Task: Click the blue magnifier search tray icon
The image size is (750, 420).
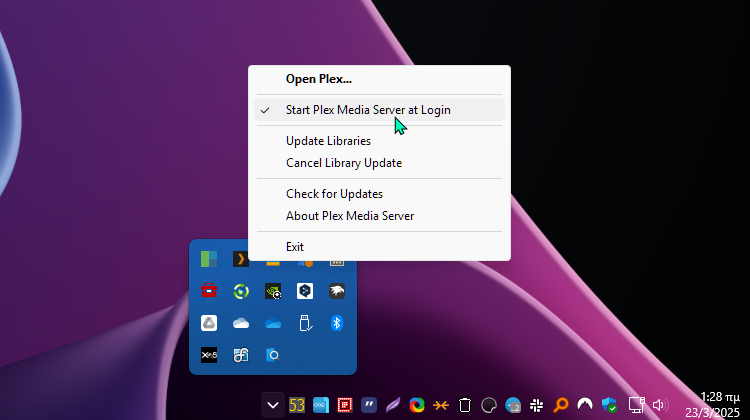Action: [x=273, y=355]
